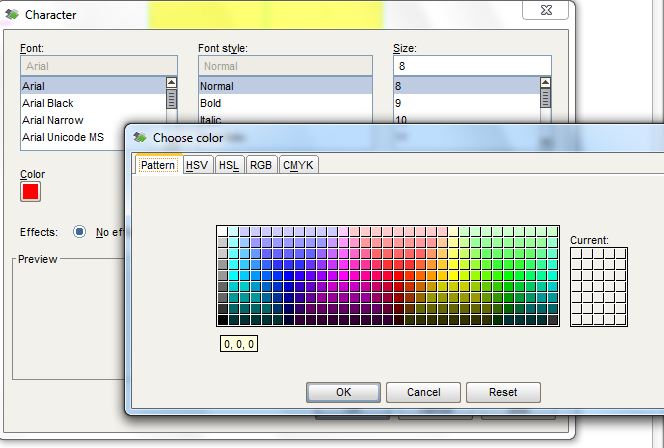Screen dimensions: 664x448
Task: Click the font list scrollbar thumb
Action: pyautogui.click(x=172, y=98)
